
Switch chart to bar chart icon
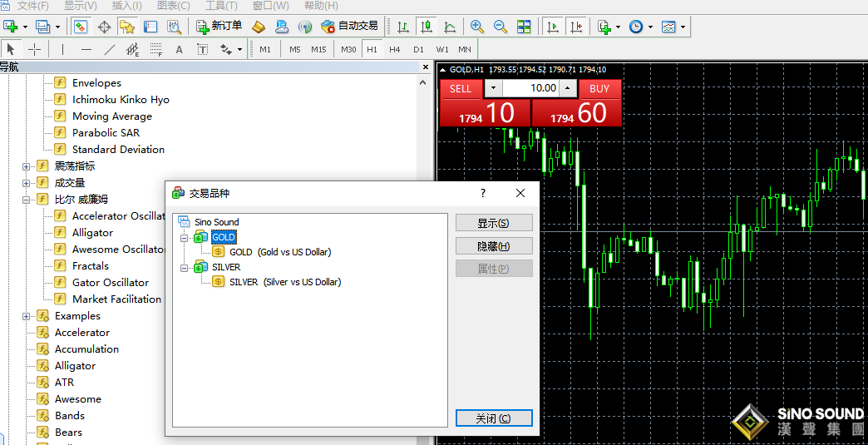tap(403, 26)
